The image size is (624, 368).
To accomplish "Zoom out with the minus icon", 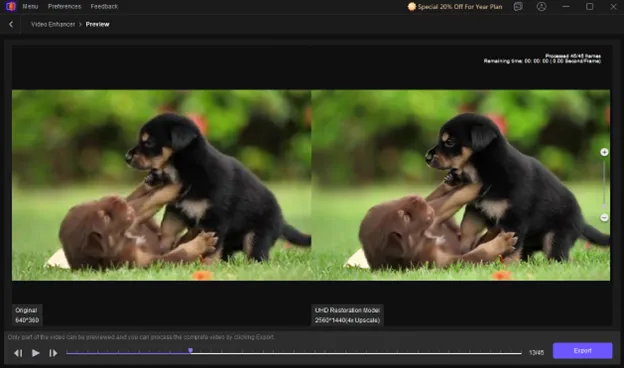I will coord(604,218).
